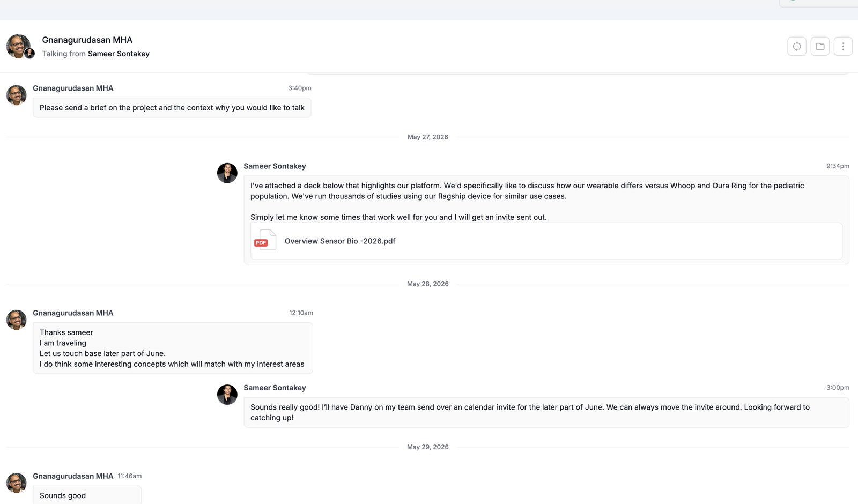Click Gnanagurudasan avatar beside 12:10am message
This screenshot has width=858, height=504.
[16, 320]
